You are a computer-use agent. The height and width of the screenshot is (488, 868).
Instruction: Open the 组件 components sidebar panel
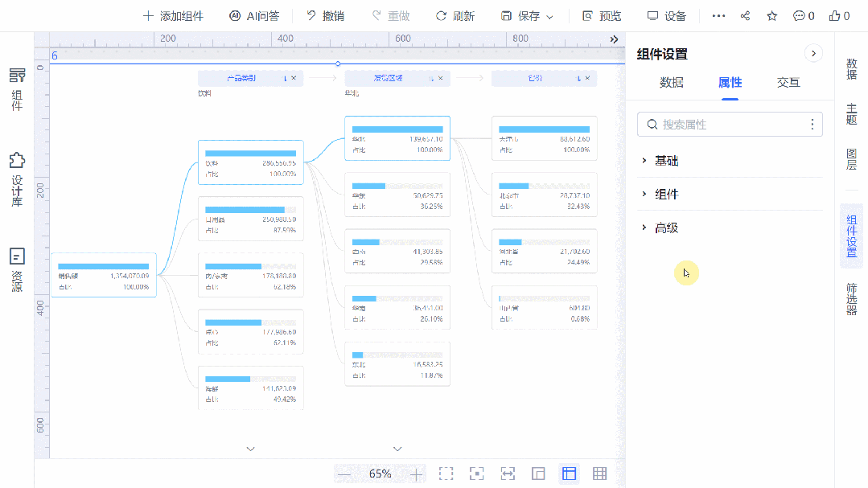(x=17, y=89)
